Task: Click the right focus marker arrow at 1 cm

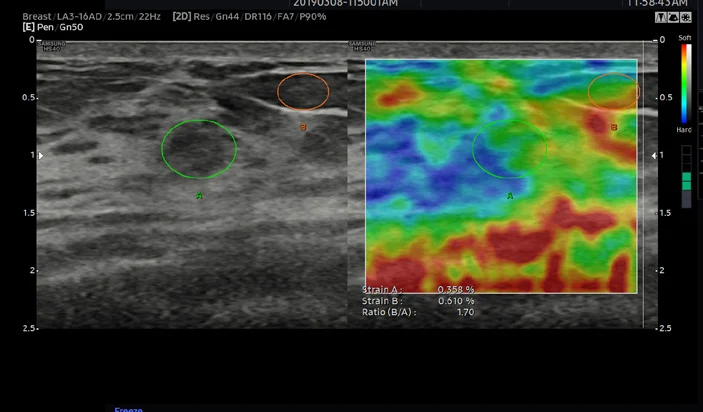Action: click(x=654, y=156)
